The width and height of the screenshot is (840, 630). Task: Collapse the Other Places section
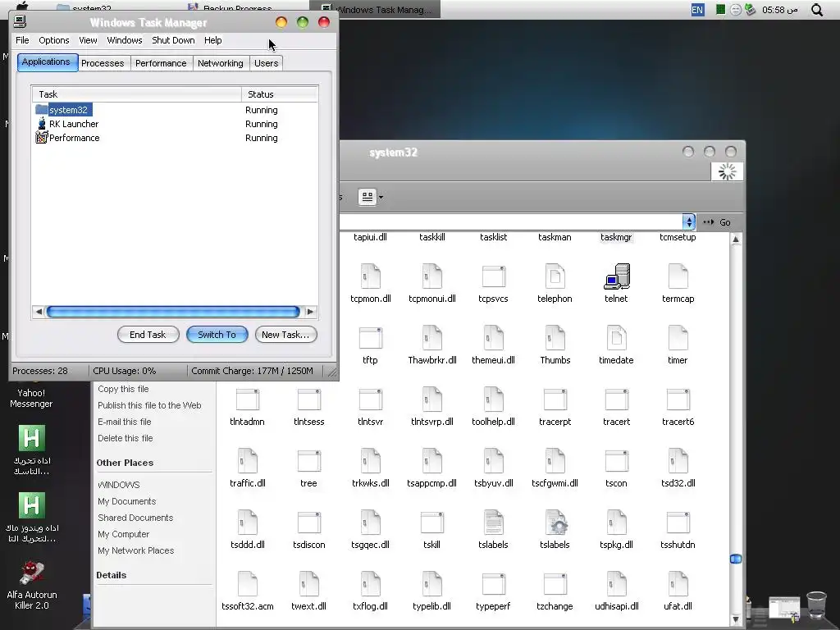tap(125, 463)
